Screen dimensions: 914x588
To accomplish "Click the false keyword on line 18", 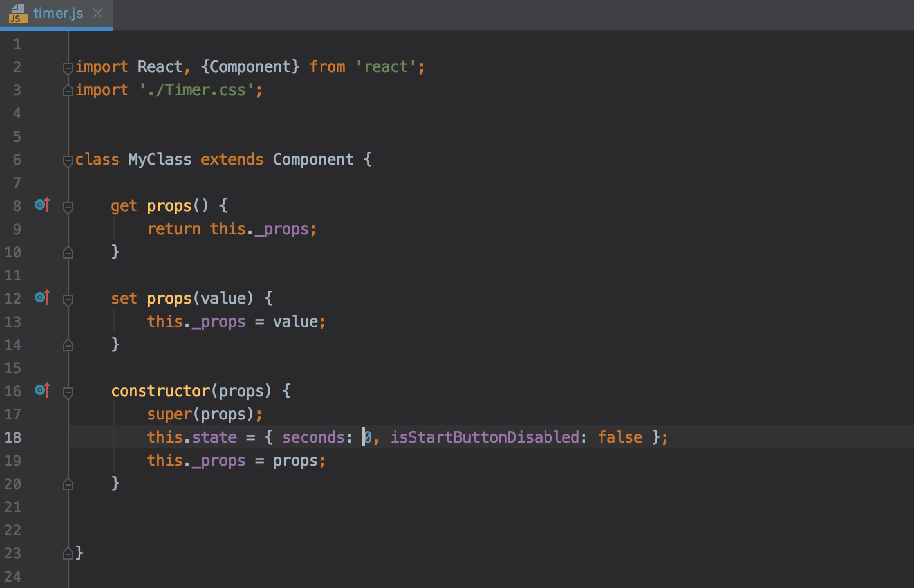I will [x=620, y=437].
